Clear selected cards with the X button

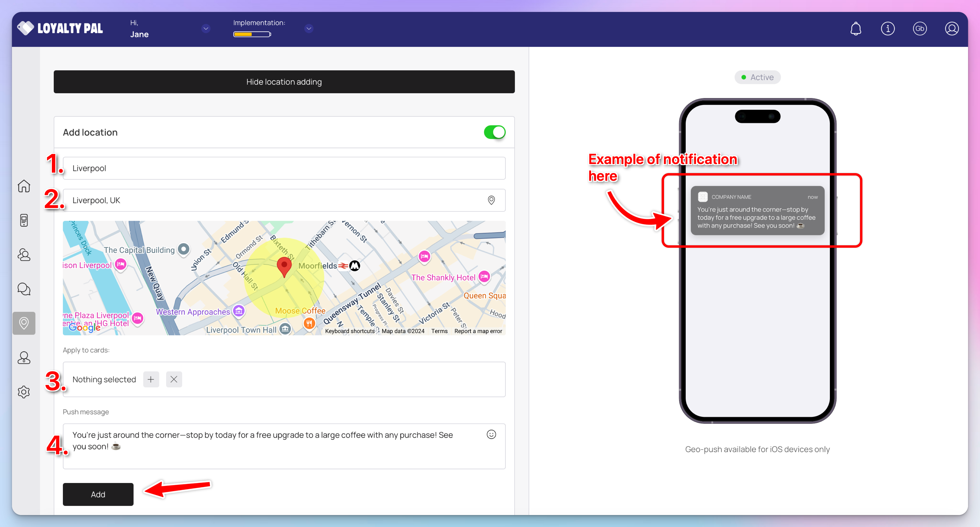click(x=174, y=379)
